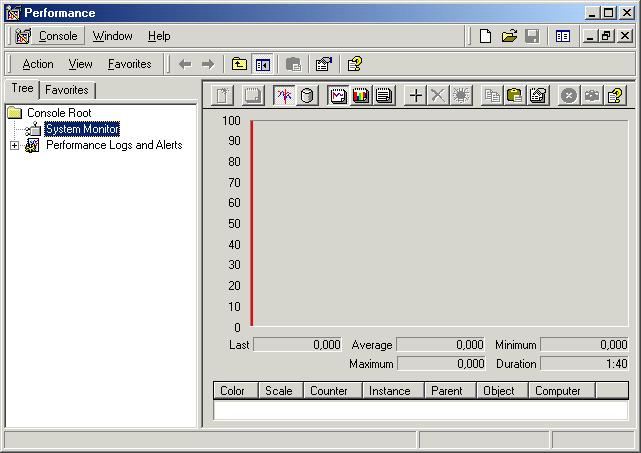Open the Console menu

click(58, 36)
